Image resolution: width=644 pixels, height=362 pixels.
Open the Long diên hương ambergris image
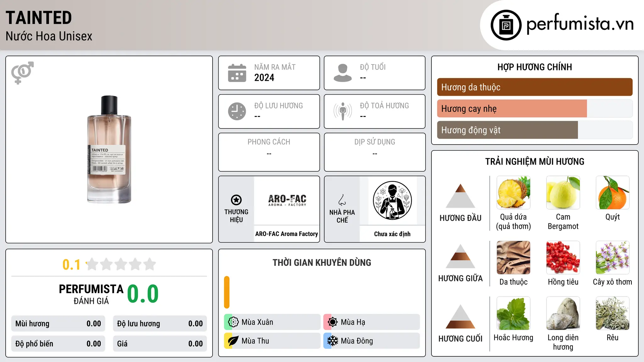[563, 313]
